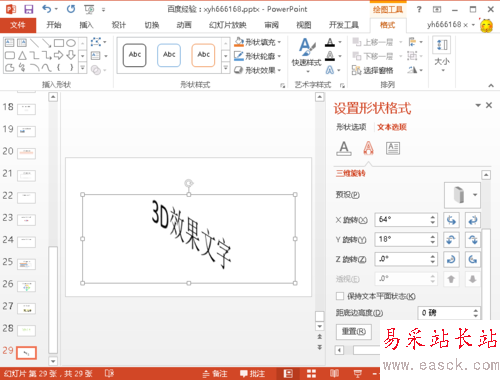
Task: Open the text fill and outline icon
Action: pos(344,148)
